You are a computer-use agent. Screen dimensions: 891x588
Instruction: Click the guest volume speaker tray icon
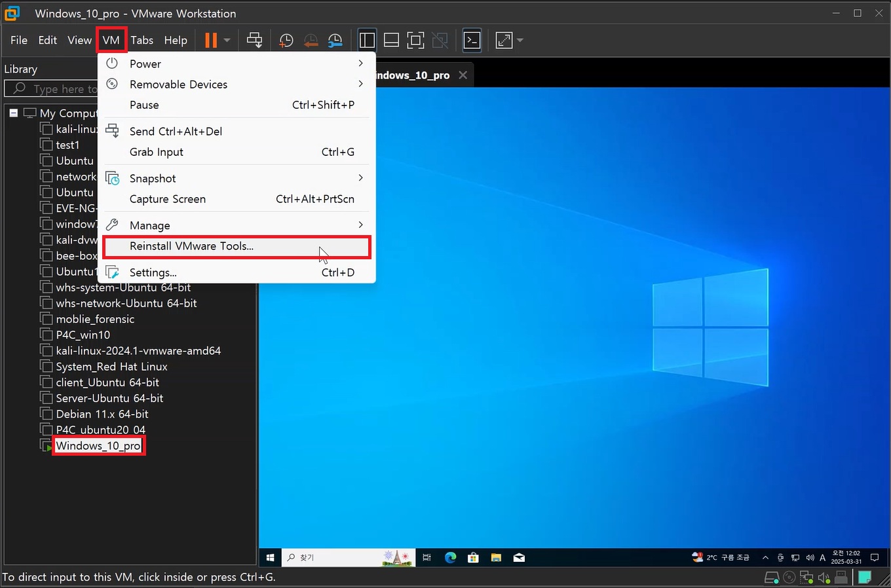810,558
